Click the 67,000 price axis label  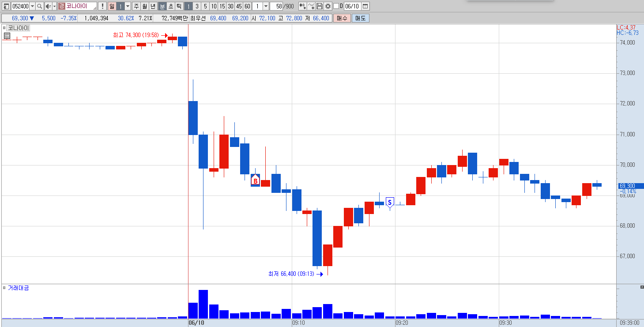tap(627, 256)
